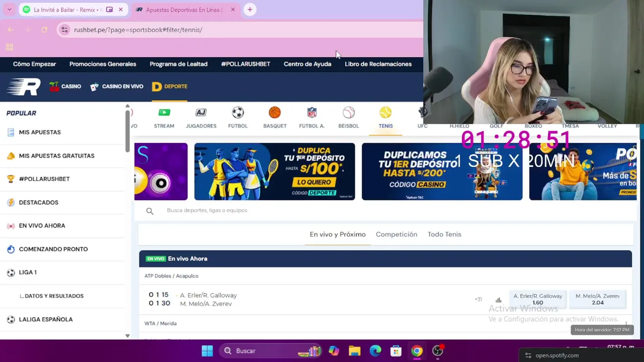The image size is (644, 362).
Task: Click the En Vivo Ahora live icon
Action: coord(11,226)
